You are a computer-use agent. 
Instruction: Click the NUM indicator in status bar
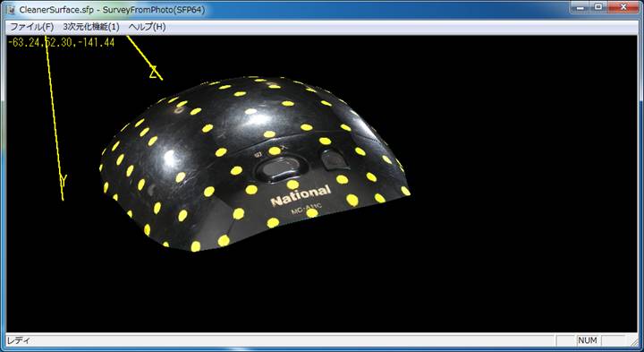[588, 340]
